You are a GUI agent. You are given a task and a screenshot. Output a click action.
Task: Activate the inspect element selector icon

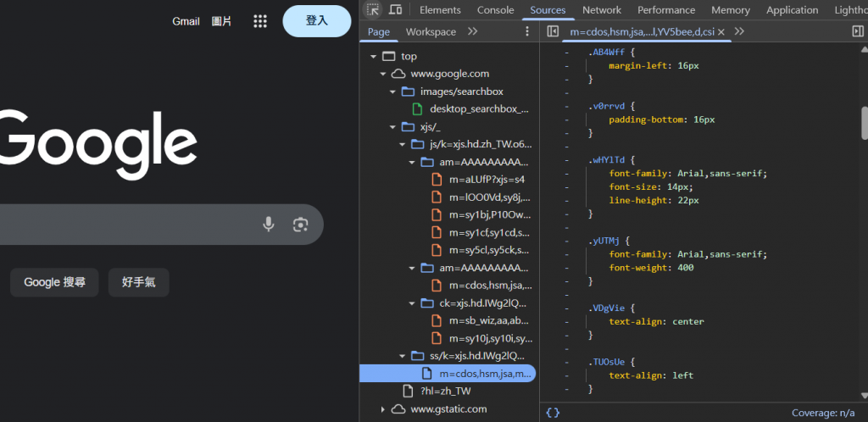[x=373, y=9]
